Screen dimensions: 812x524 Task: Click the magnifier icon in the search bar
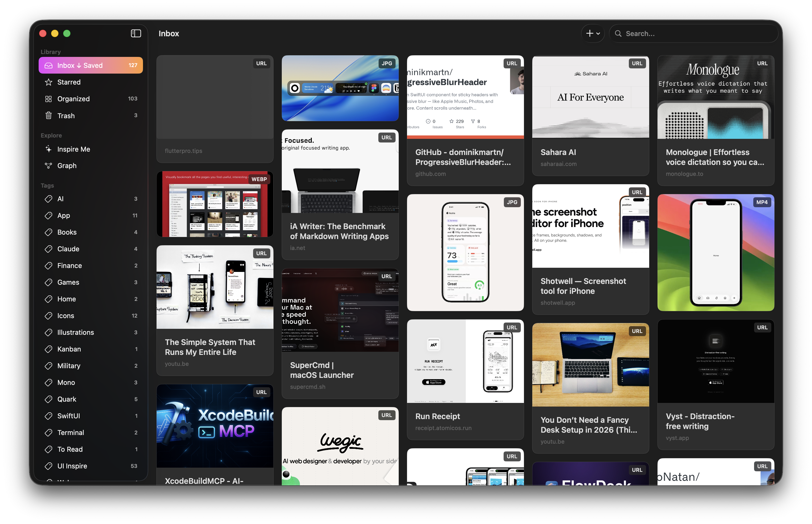(x=619, y=33)
